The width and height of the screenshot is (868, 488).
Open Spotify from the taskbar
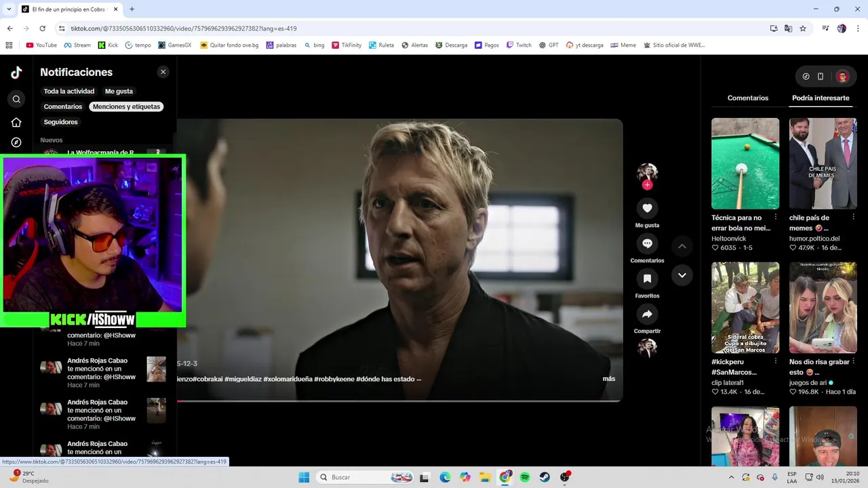click(525, 477)
